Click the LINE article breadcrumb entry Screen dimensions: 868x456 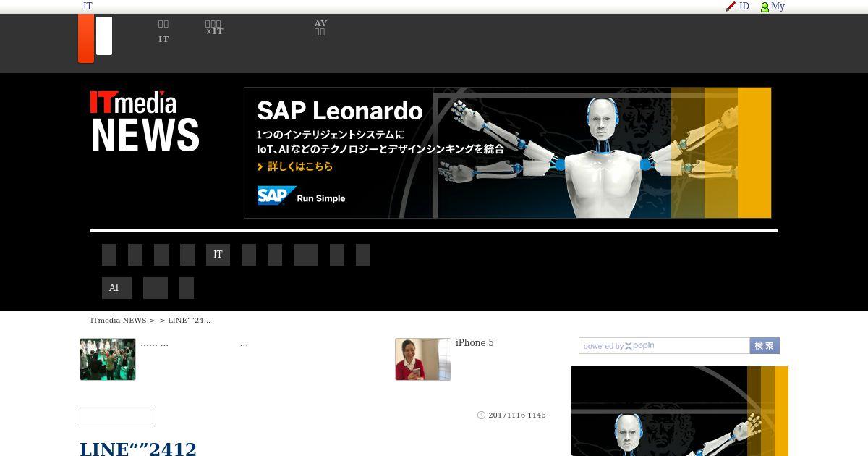click(x=189, y=320)
